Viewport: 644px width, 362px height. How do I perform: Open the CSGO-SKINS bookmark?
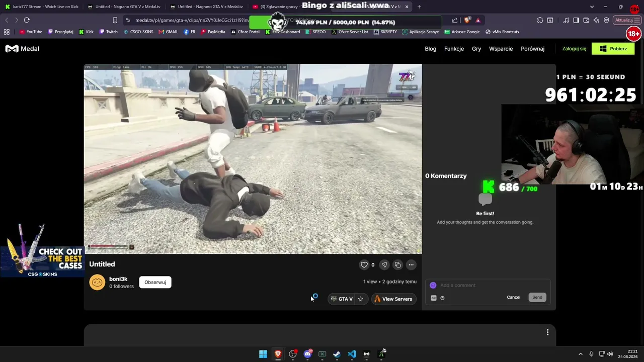pyautogui.click(x=138, y=32)
